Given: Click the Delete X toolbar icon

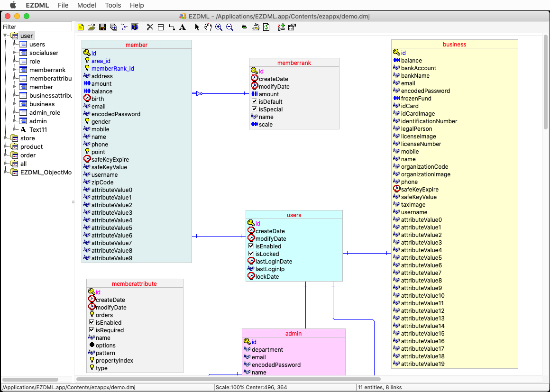Looking at the screenshot, I should [x=150, y=27].
